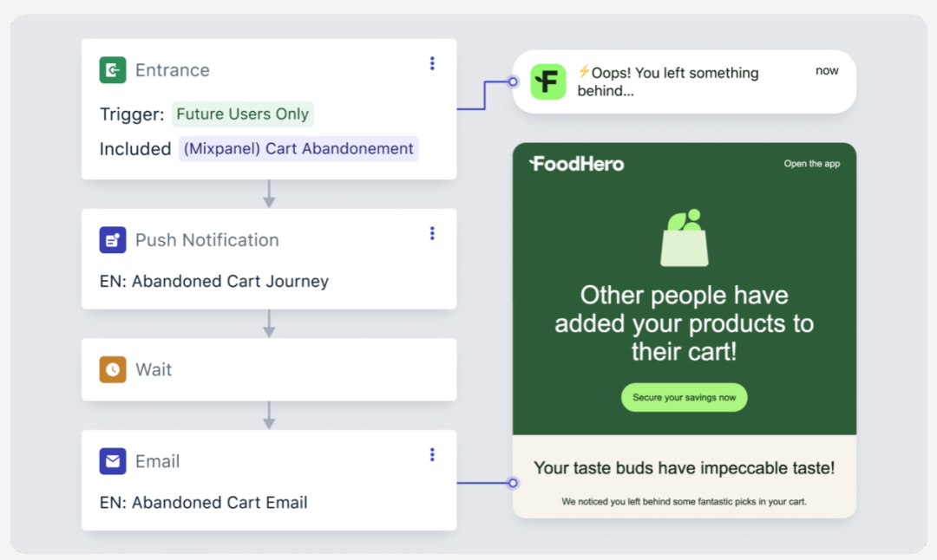Click the connector node beside the email preview
Viewport: 937px width, 560px height.
pos(513,483)
